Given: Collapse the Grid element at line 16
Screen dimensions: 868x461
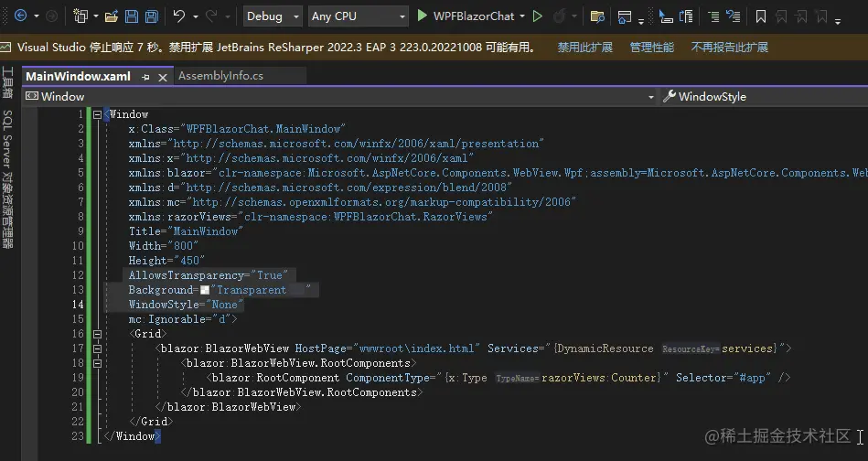Looking at the screenshot, I should pyautogui.click(x=98, y=334).
